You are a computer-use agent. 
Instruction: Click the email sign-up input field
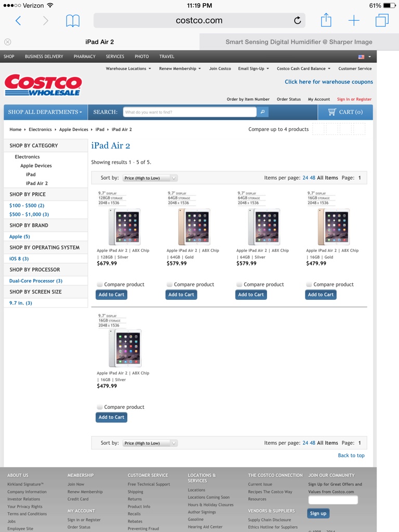pyautogui.click(x=333, y=500)
